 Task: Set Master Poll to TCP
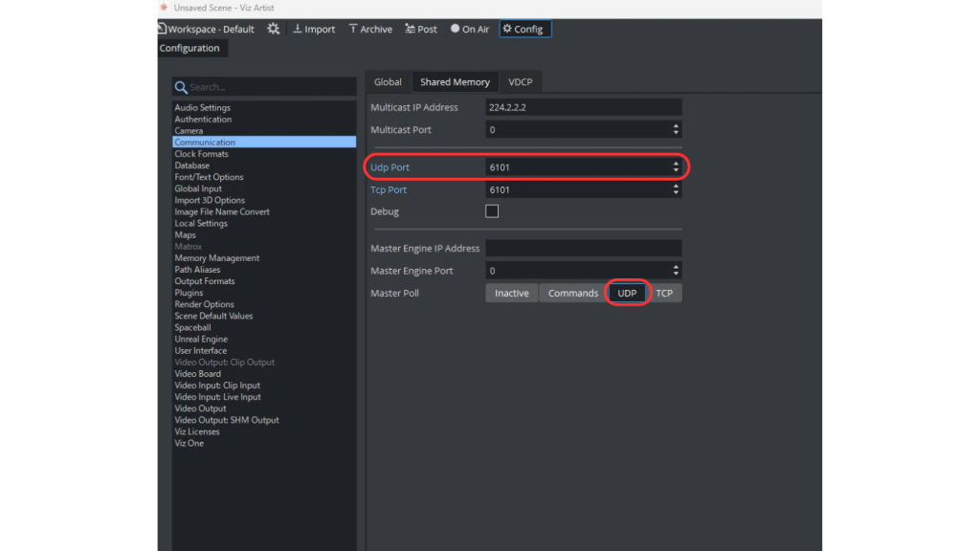pyautogui.click(x=664, y=293)
